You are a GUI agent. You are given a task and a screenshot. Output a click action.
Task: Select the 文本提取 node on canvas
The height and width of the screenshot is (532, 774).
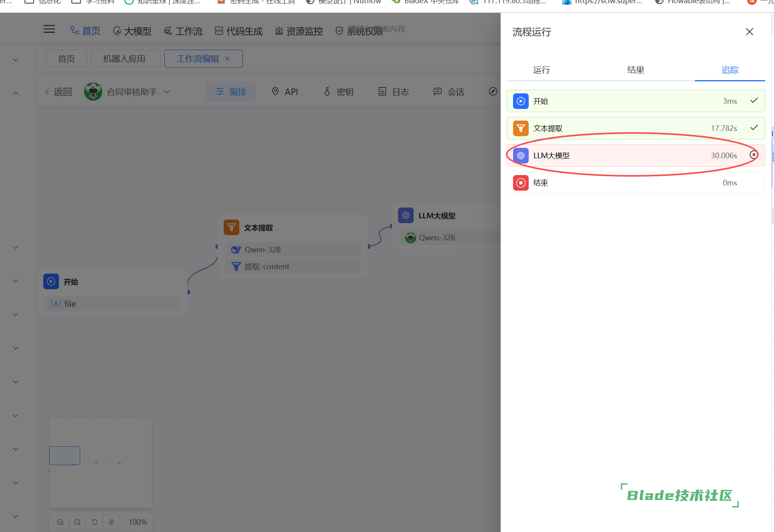pos(293,246)
